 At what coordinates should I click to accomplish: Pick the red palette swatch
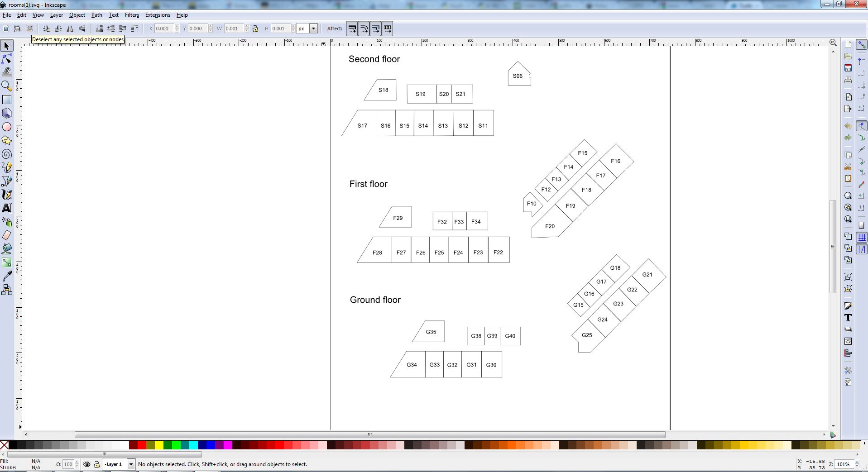[x=142, y=445]
